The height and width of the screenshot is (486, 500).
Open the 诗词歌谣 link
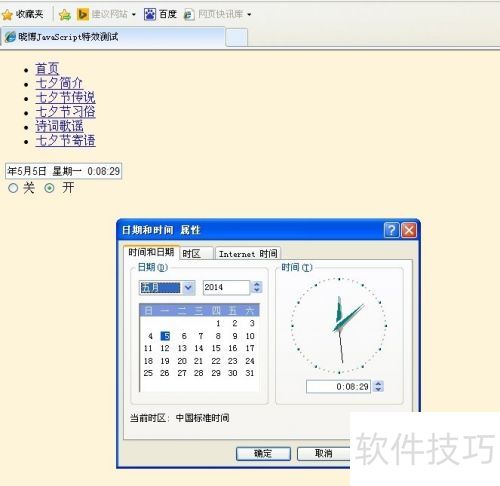coord(59,126)
